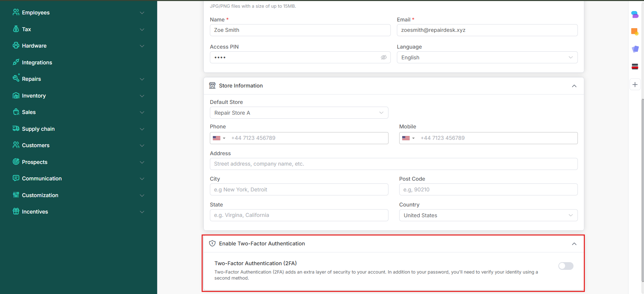
Task: Enable the Two-Factor Authentication switch
Action: [565, 266]
